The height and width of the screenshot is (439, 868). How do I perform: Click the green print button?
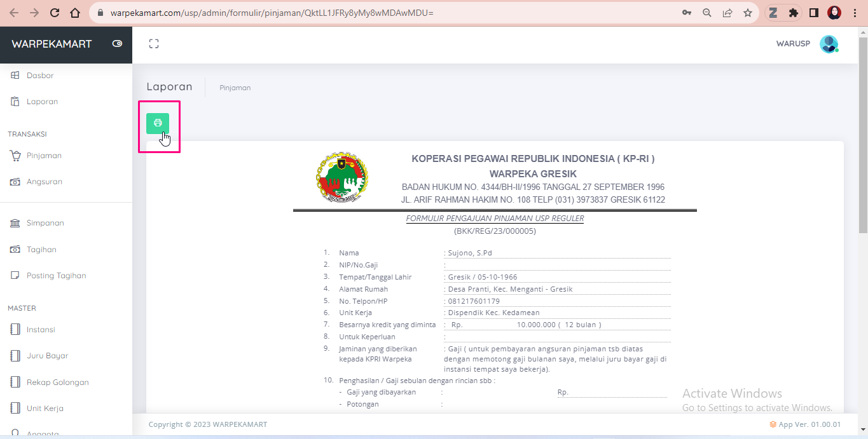tap(158, 123)
